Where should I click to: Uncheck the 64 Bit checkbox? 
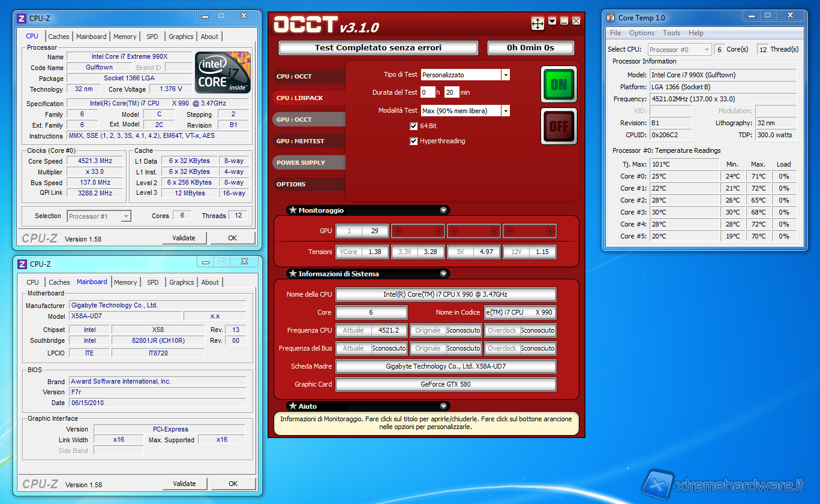pos(413,126)
